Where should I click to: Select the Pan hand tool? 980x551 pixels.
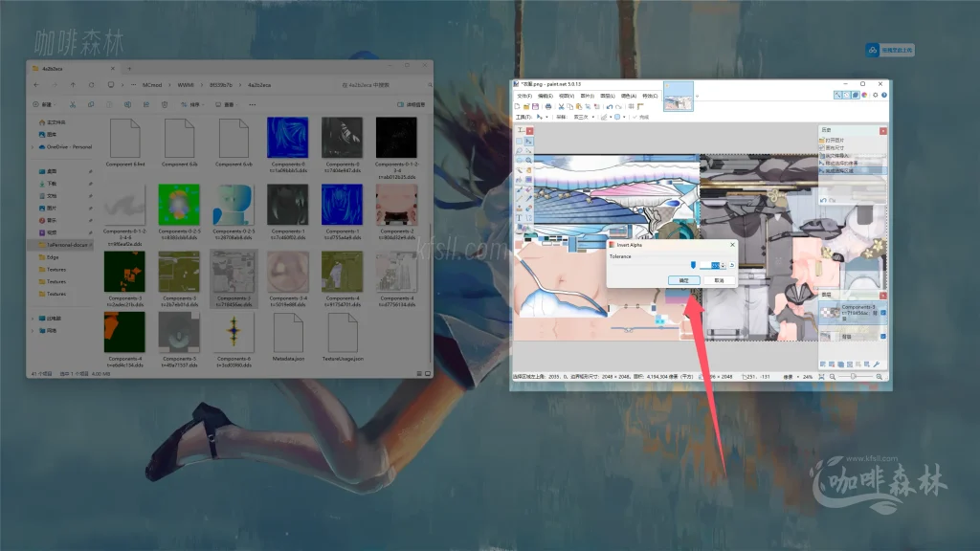point(528,170)
